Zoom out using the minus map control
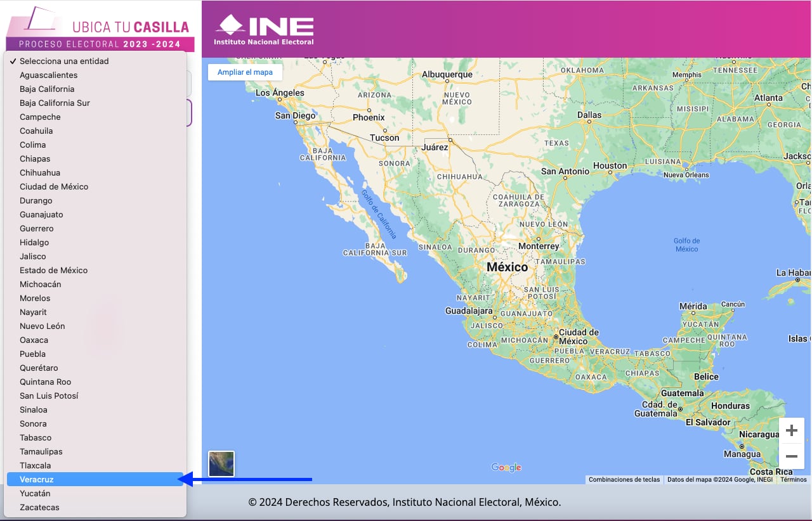 [x=792, y=456]
